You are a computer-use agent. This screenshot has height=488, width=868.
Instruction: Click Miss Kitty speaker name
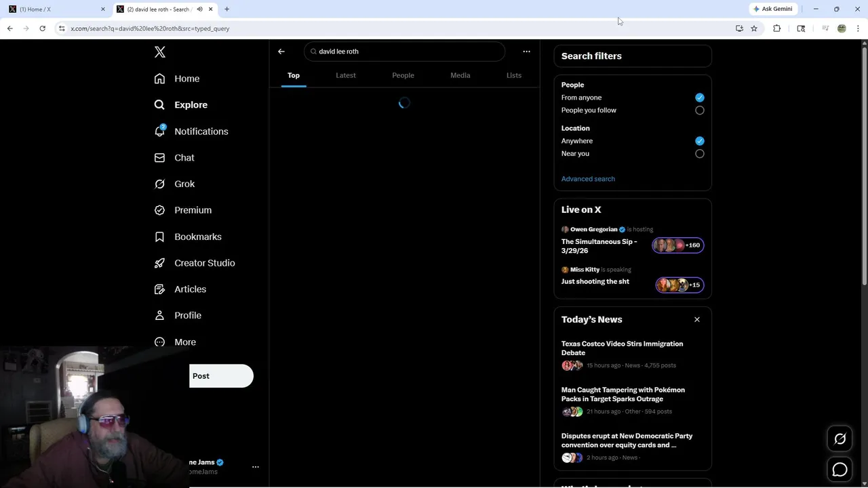(585, 270)
